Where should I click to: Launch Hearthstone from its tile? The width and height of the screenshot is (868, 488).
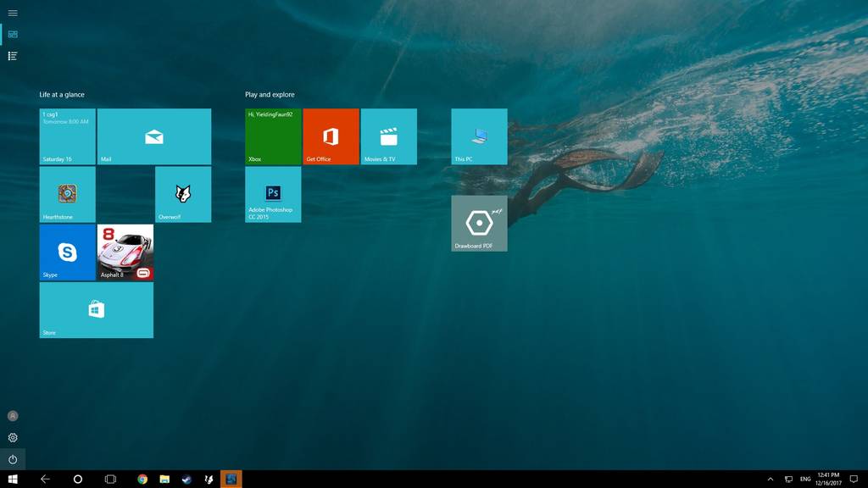[x=68, y=194]
